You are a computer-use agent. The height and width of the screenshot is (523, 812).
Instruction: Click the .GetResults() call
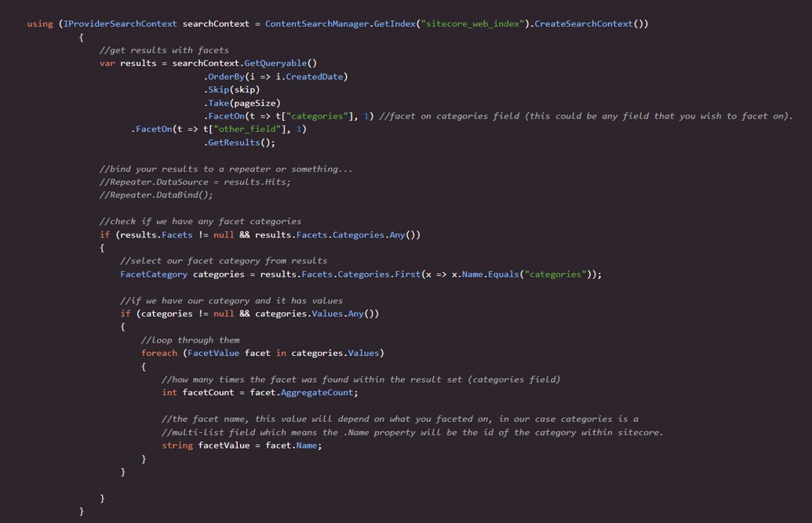click(239, 143)
